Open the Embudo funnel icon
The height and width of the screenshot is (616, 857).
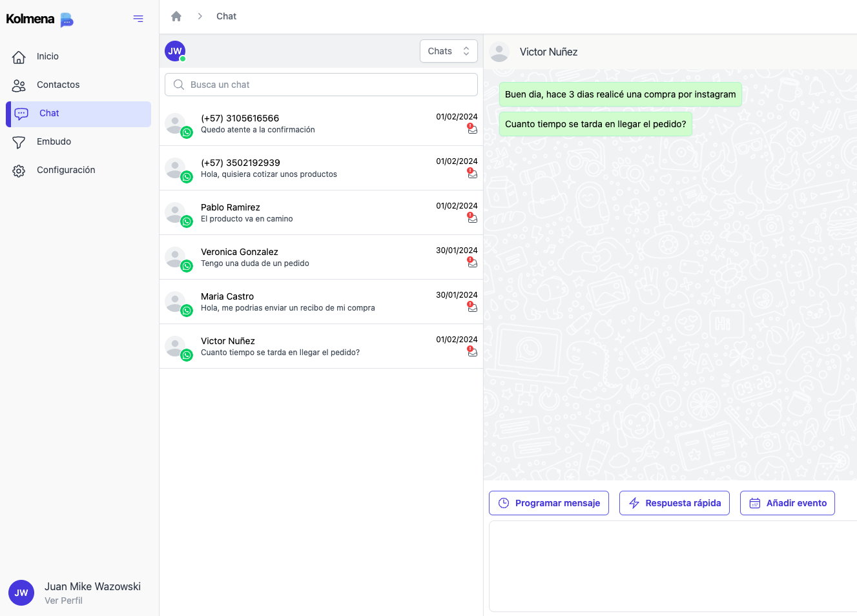coord(19,141)
